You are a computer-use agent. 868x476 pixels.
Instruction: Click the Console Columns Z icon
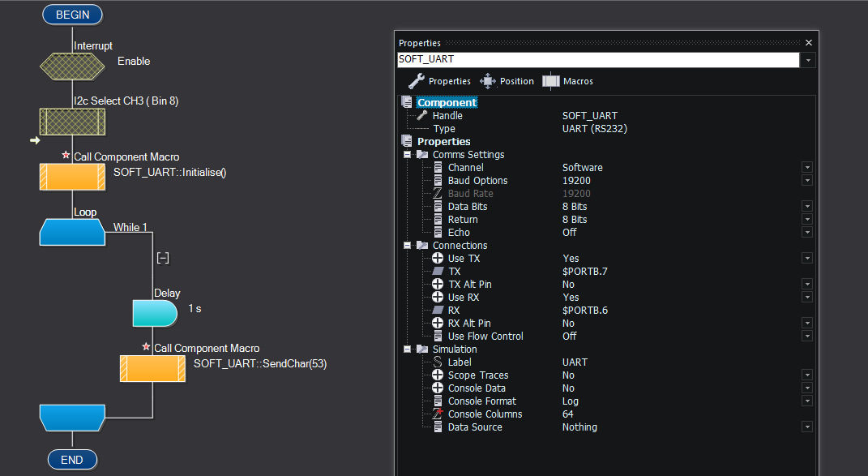click(438, 414)
